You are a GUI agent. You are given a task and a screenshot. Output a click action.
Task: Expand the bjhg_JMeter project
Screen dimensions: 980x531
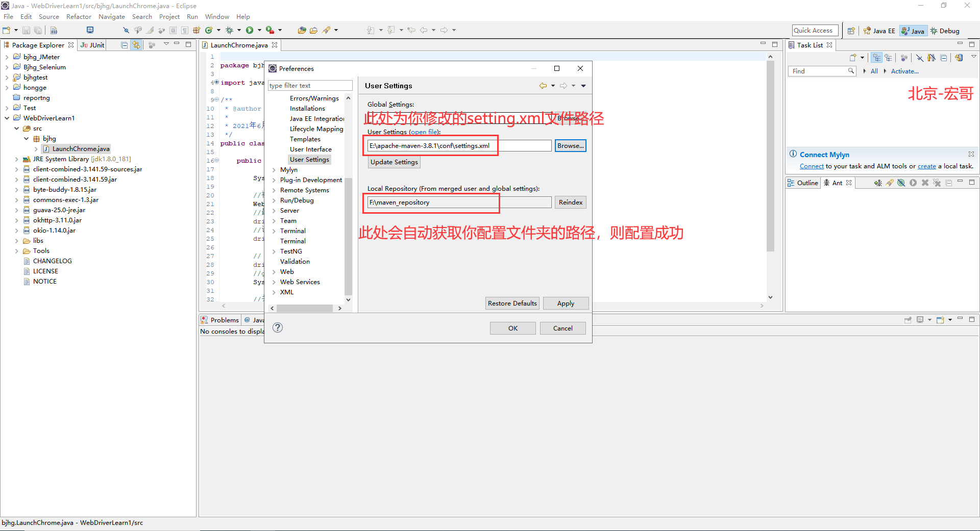(x=7, y=57)
